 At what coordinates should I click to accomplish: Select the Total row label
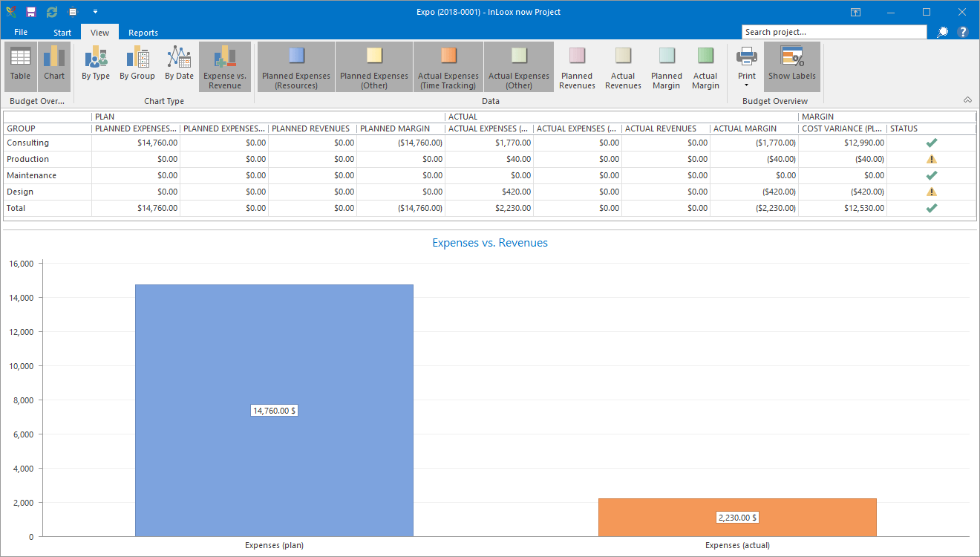16,208
